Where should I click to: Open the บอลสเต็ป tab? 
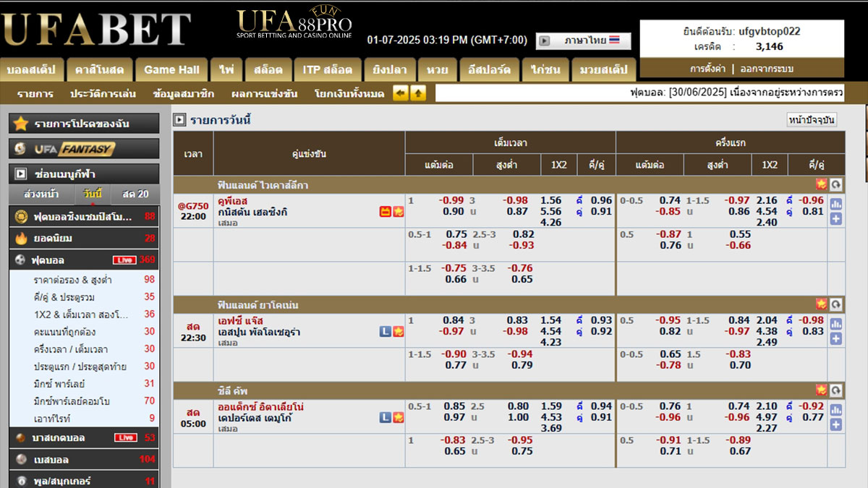click(32, 70)
